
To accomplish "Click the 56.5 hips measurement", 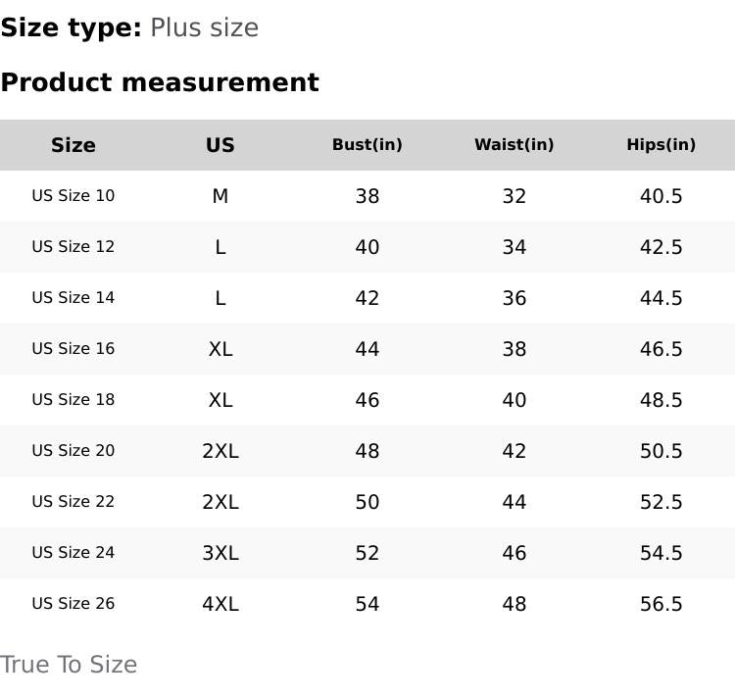I will pyautogui.click(x=661, y=604).
